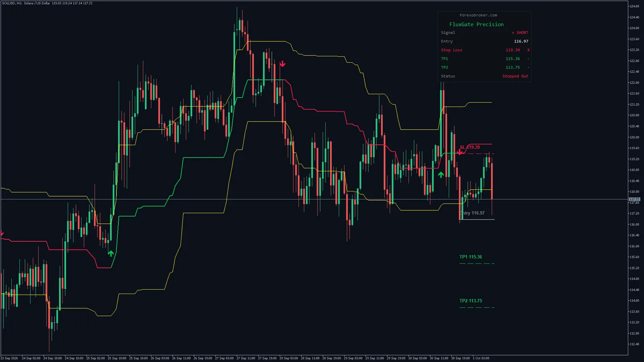Click the small down-arrow before SHORT in the panel
Screen dimensions: 644x362
(513, 33)
